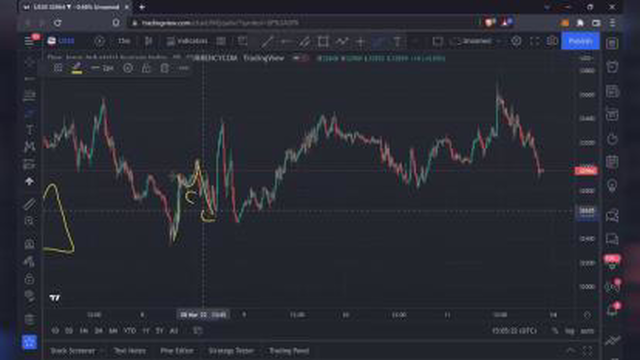Image resolution: width=640 pixels, height=360 pixels.
Task: Toggle auto scale mode
Action: [587, 331]
